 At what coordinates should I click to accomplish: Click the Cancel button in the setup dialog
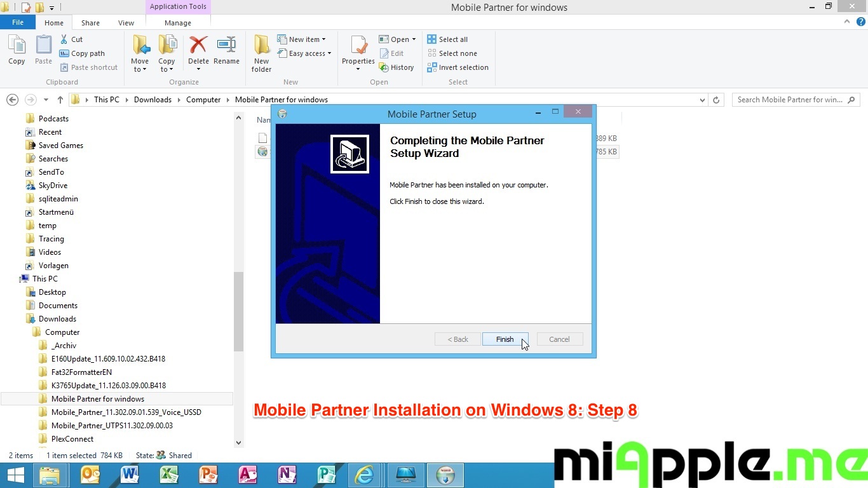tap(559, 339)
